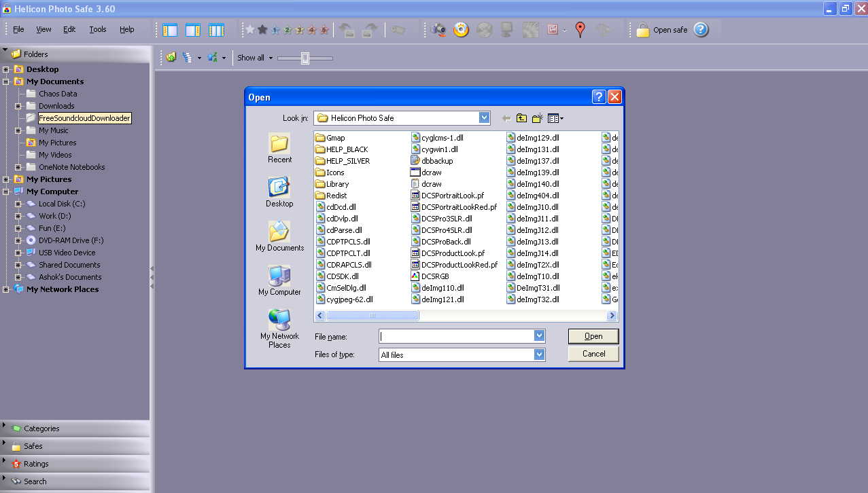Open the Tools menu
Screen dimensions: 868x493
pyautogui.click(x=98, y=30)
